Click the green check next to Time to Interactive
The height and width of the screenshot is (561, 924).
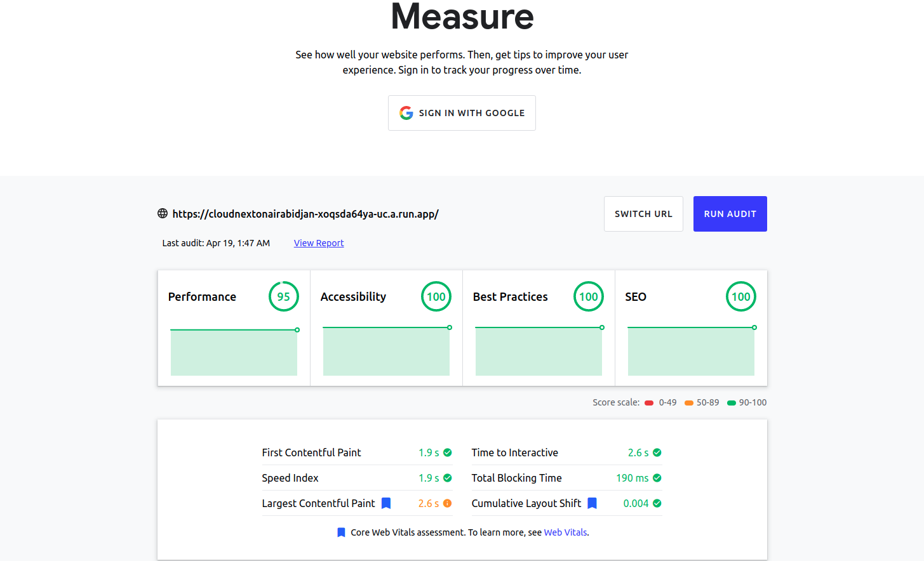tap(657, 452)
